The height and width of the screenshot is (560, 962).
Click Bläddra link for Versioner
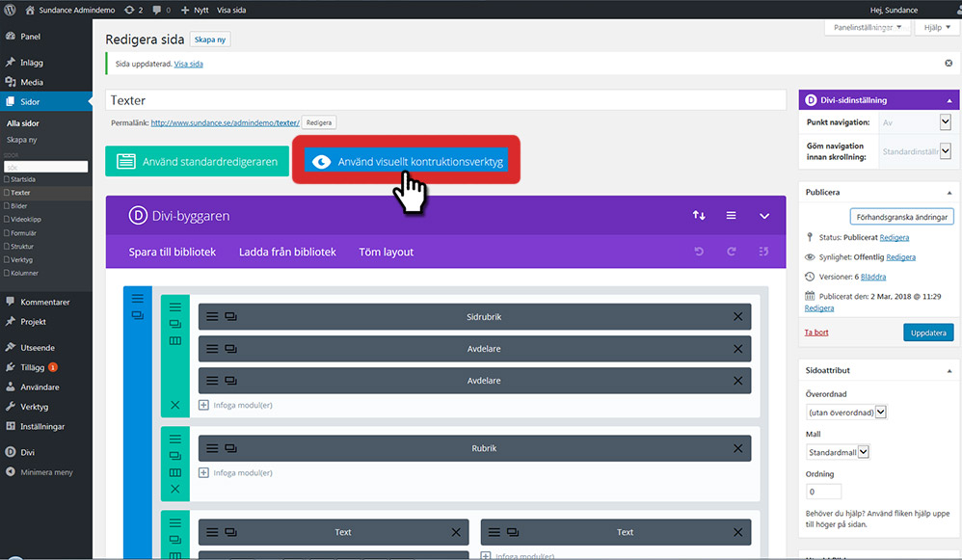click(x=873, y=277)
